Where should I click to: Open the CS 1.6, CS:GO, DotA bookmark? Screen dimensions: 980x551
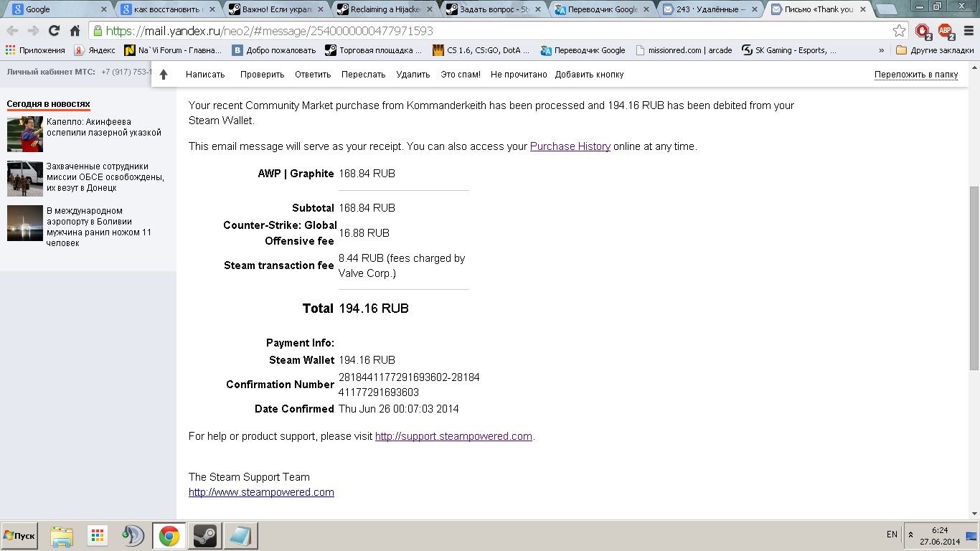[481, 50]
